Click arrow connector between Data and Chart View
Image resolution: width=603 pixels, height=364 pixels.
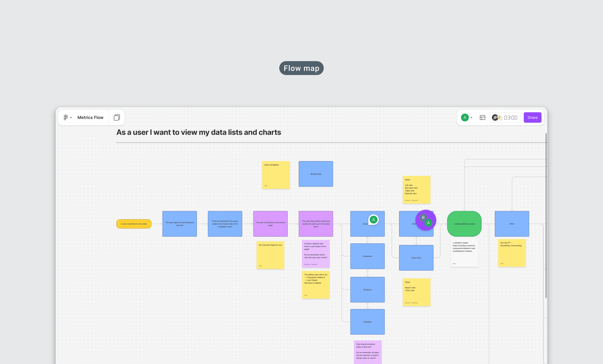pyautogui.click(x=416, y=241)
